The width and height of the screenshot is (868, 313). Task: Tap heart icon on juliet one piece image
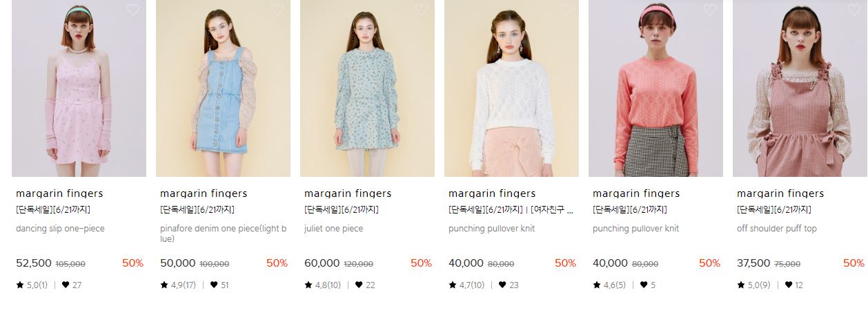(x=422, y=10)
